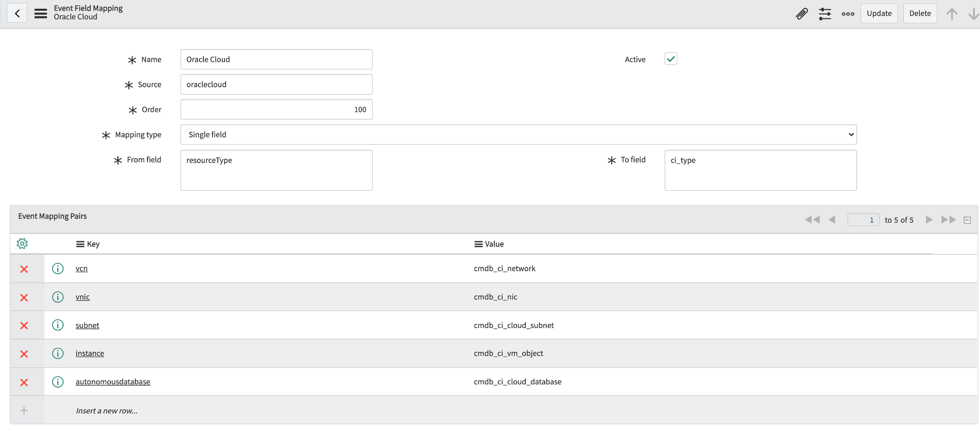
Task: Select the cmdb_ci_cloud_subnet value cell
Action: [514, 325]
